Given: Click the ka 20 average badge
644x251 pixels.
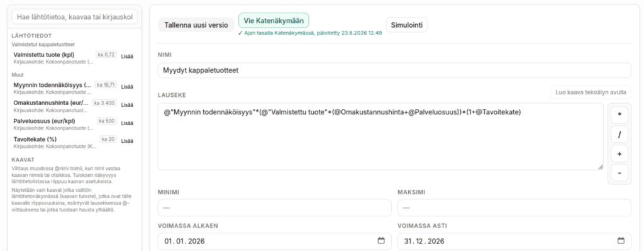Looking at the screenshot, I should click(x=108, y=139).
